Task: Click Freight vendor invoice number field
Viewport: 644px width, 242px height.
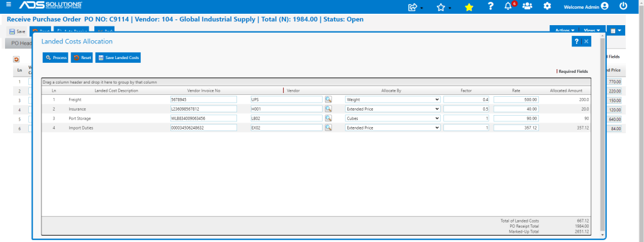Action: pyautogui.click(x=204, y=99)
